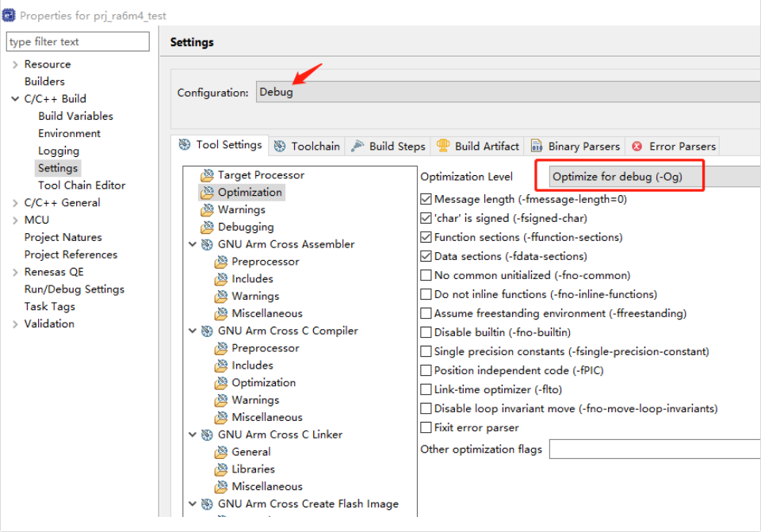
Task: Open the Optimization Level dropdown
Action: coord(655,176)
